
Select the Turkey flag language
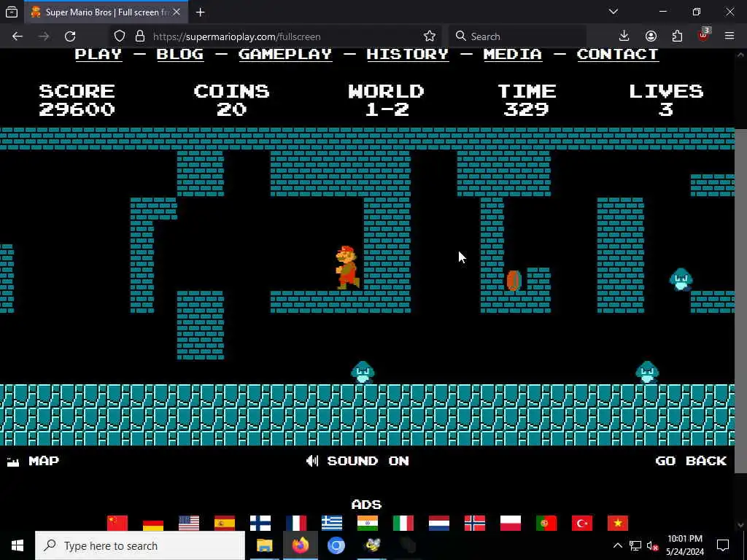[581, 523]
